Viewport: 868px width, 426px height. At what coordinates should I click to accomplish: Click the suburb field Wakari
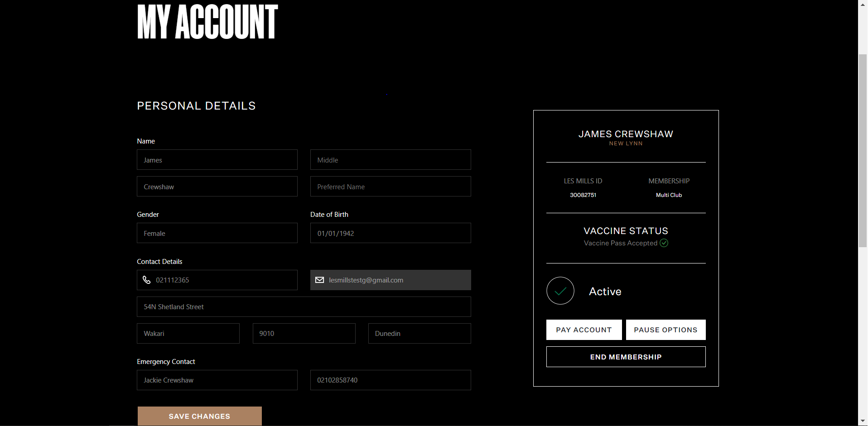(x=188, y=333)
